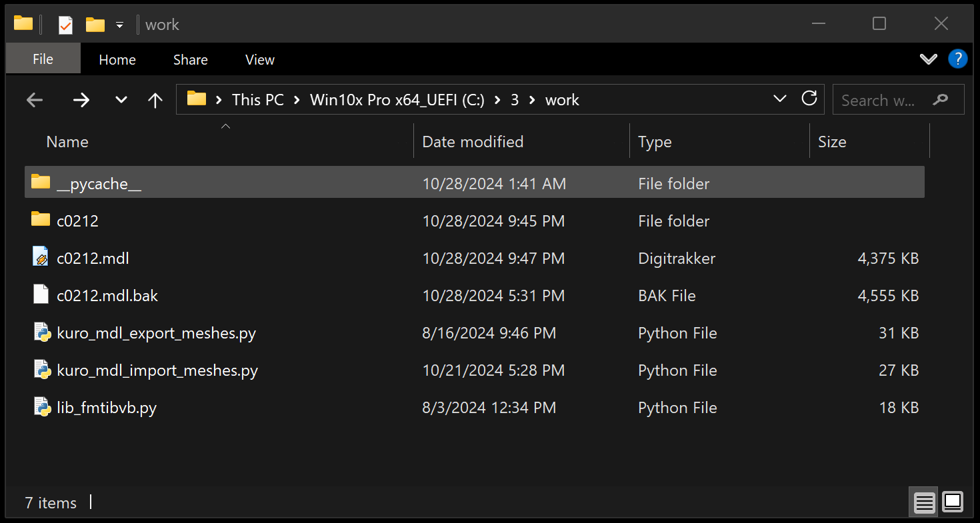Switch to Large icons view layout

953,502
